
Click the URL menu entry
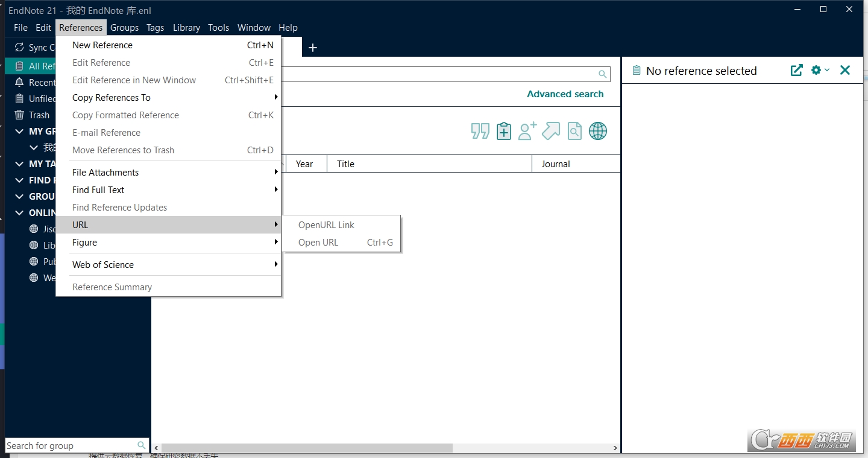pos(168,225)
